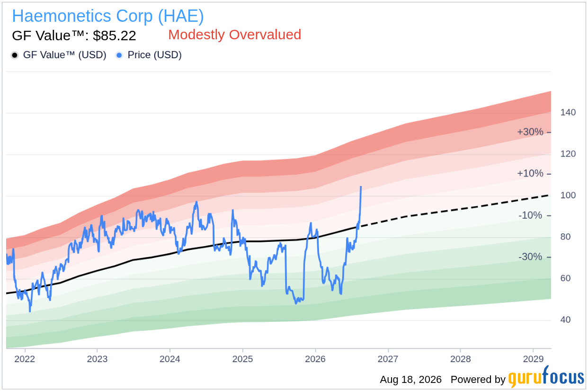The image size is (588, 391).
Task: Click the GF Value $85.22 text
Action: click(x=74, y=36)
